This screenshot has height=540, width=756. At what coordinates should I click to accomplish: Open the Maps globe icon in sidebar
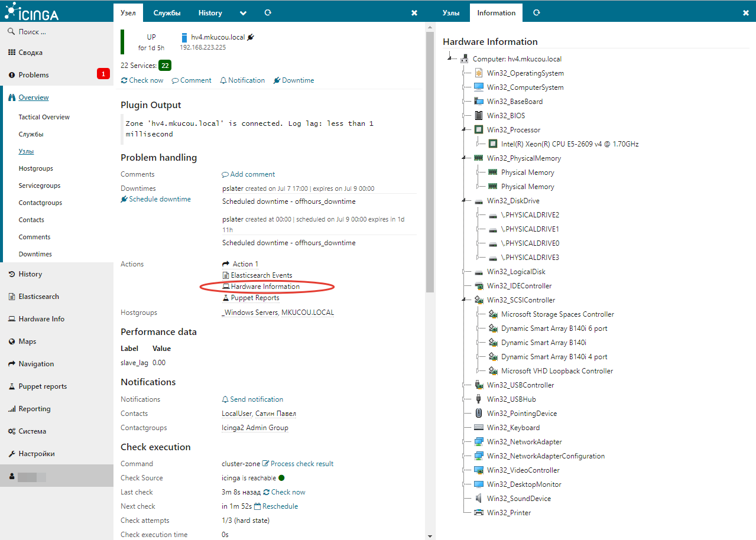tap(12, 341)
